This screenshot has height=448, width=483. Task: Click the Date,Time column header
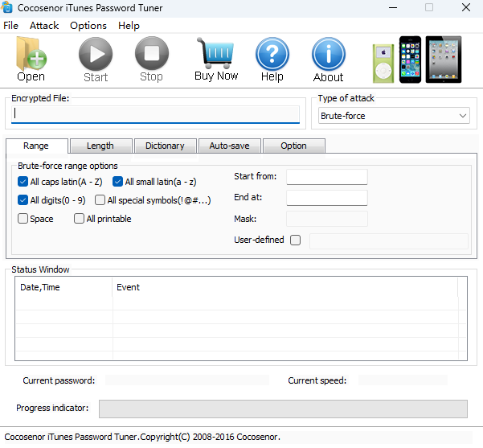[x=63, y=287]
